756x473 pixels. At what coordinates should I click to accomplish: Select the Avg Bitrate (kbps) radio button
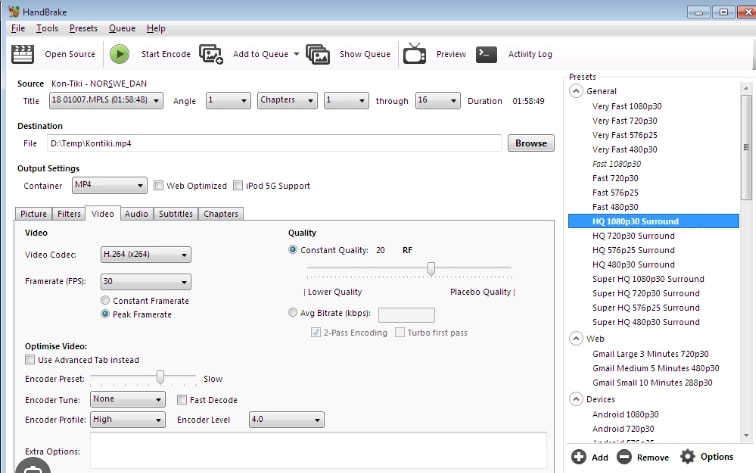(292, 312)
